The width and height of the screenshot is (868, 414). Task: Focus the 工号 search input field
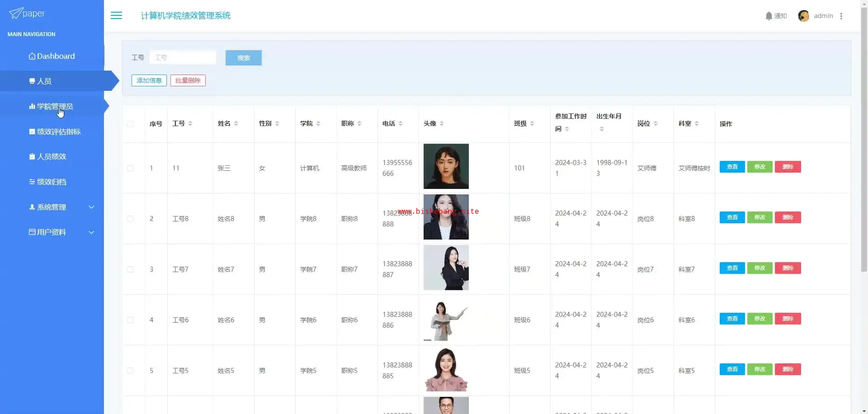coord(183,57)
